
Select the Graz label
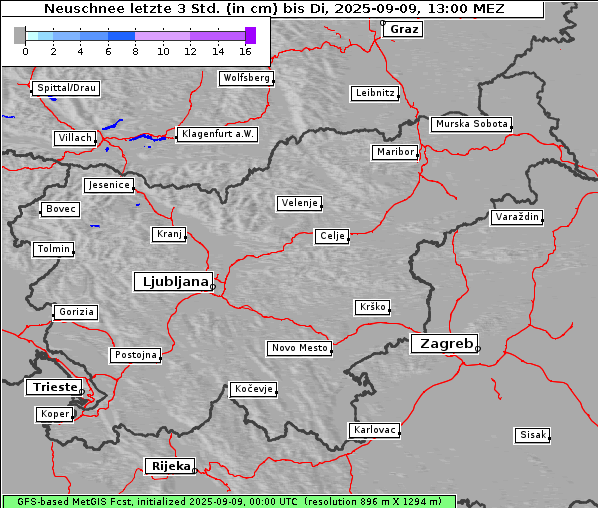coord(403,29)
